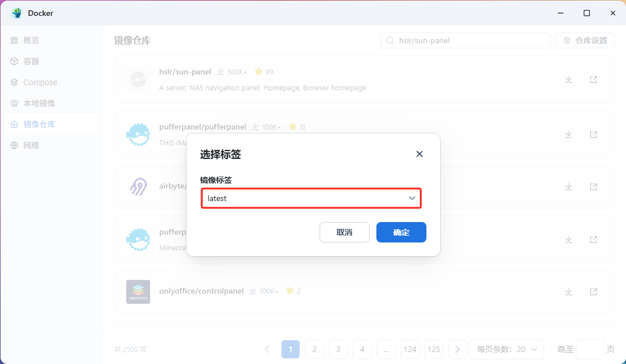Open pufferpanel/pufferpanel external link
This screenshot has height=364, width=626.
(x=594, y=135)
